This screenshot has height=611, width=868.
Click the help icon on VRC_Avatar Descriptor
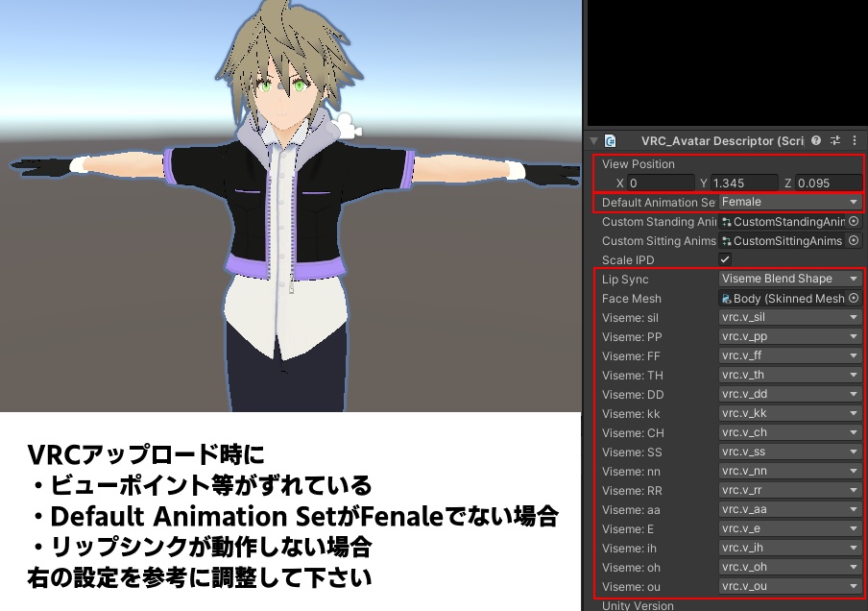pyautogui.click(x=815, y=141)
